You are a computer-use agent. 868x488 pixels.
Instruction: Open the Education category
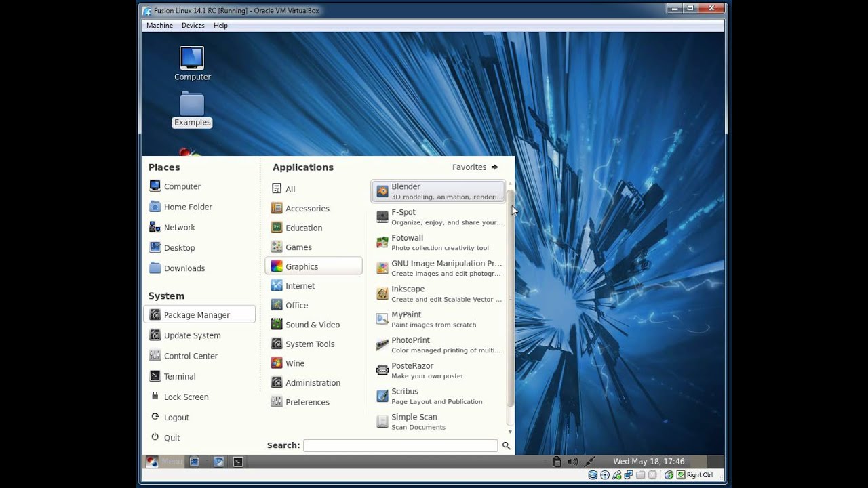click(x=313, y=228)
